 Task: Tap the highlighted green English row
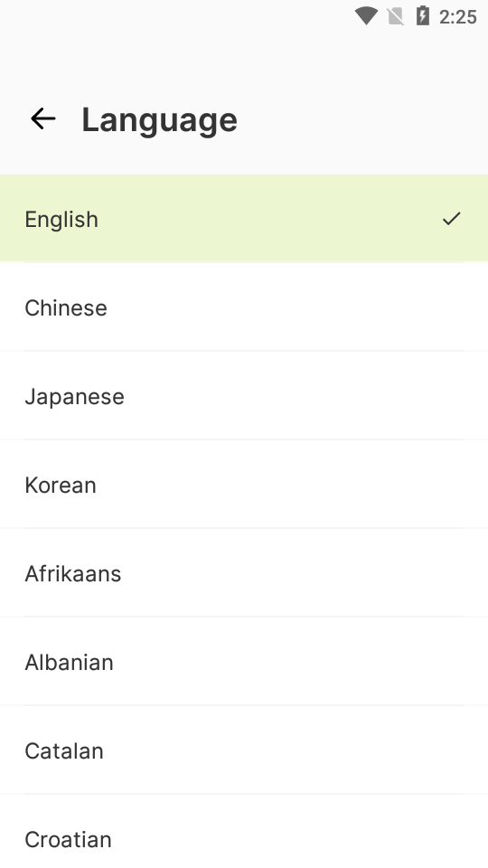tap(244, 218)
